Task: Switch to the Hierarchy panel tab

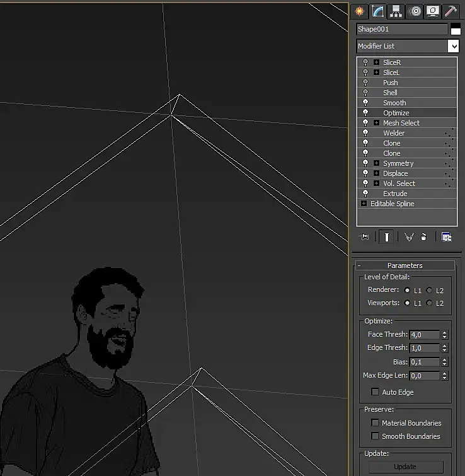Action: pyautogui.click(x=396, y=11)
